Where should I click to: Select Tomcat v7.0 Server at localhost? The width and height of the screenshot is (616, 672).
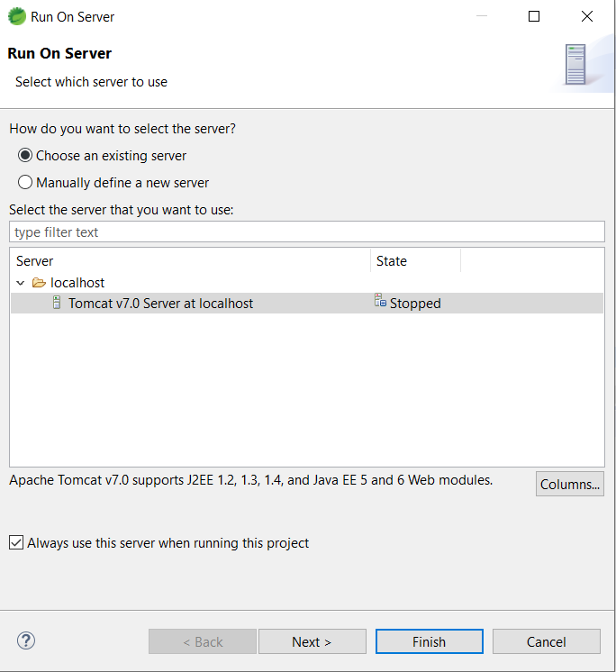(x=307, y=303)
